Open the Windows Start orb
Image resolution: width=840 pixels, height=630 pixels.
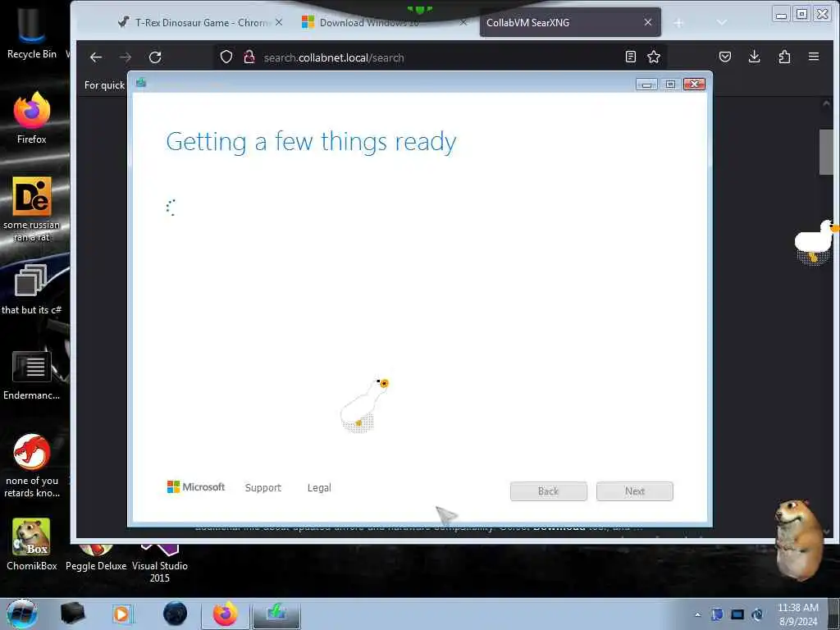coord(21,614)
